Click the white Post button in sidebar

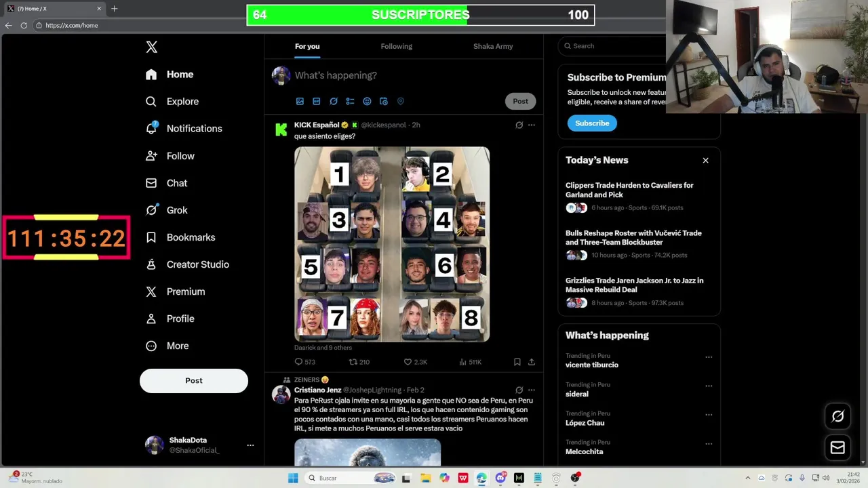click(x=194, y=381)
